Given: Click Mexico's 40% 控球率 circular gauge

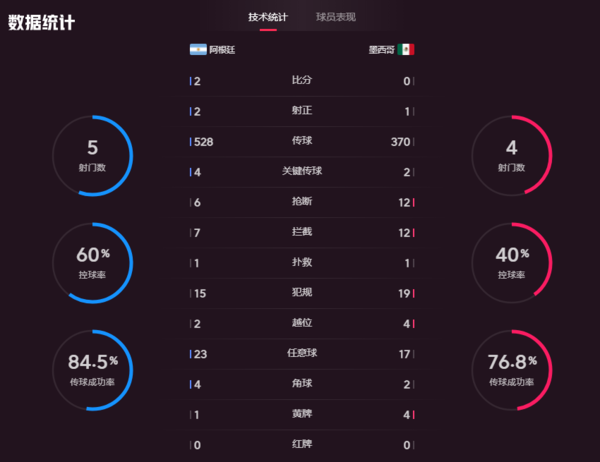Looking at the screenshot, I should click(511, 262).
